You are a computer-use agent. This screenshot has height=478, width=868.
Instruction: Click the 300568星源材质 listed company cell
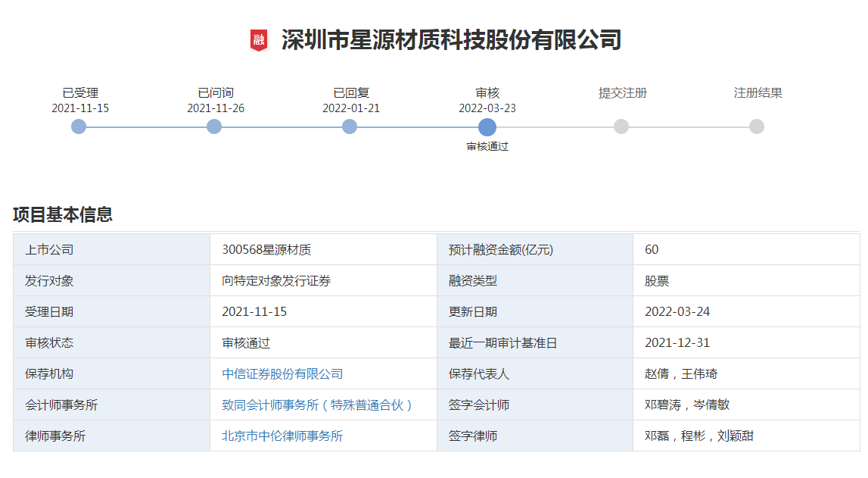point(266,250)
